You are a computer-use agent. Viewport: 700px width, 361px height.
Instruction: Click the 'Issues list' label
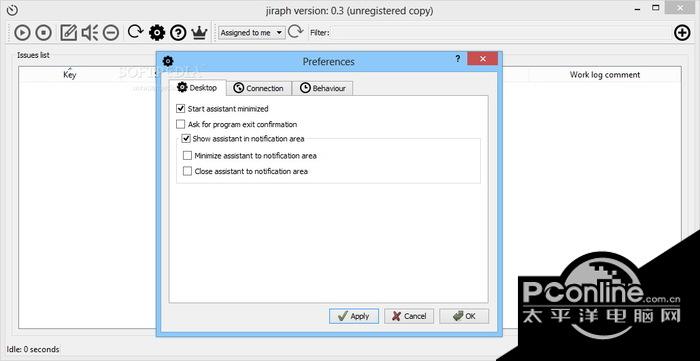pos(33,55)
